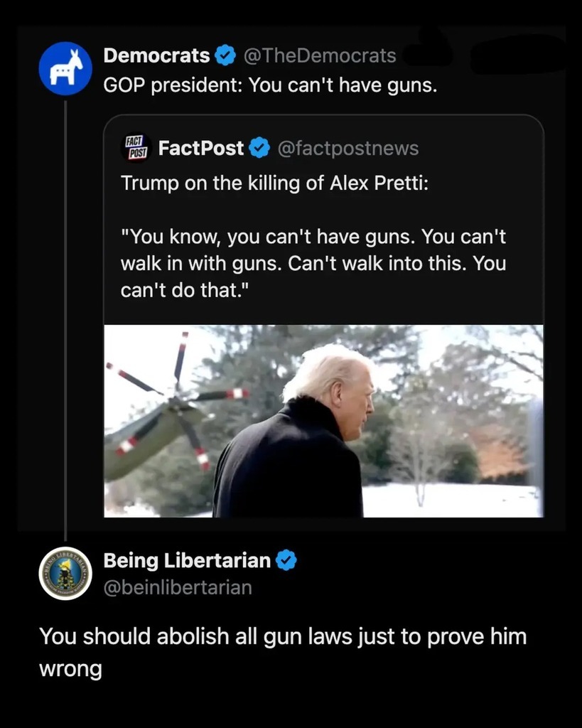Open the @TheDemocrats handle
582x728 pixels.
pos(320,55)
